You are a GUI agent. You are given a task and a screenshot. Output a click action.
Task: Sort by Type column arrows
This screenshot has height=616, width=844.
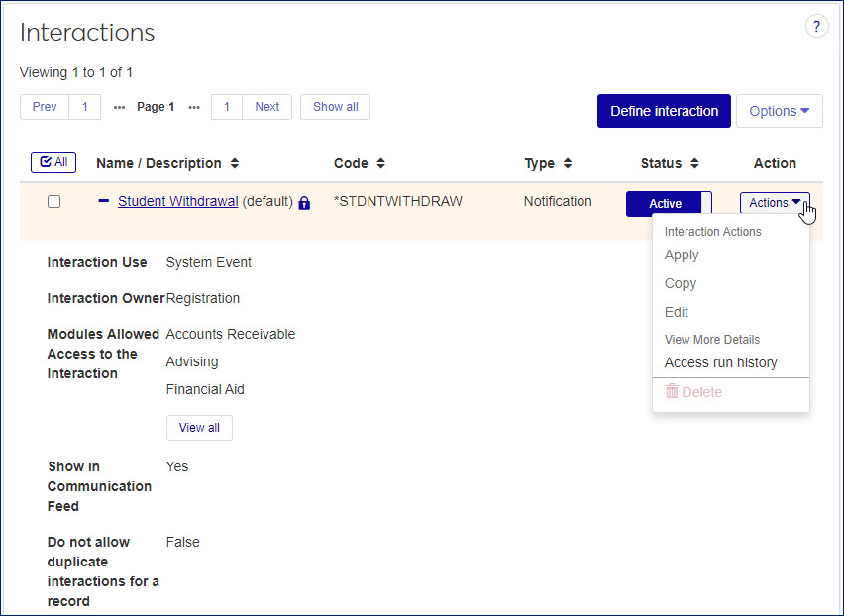point(568,163)
